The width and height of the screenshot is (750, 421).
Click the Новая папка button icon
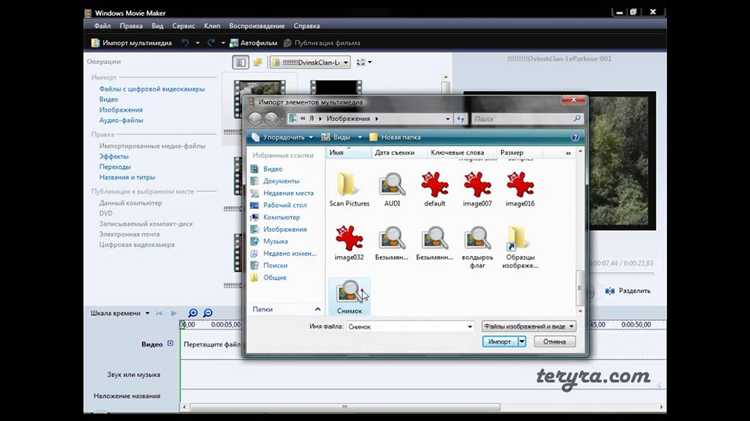pos(374,136)
